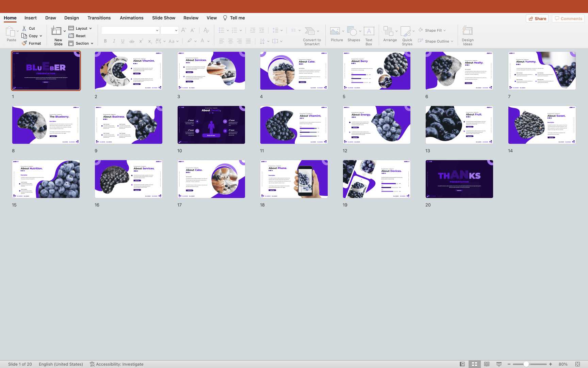The width and height of the screenshot is (588, 368).
Task: Switch to Normal view in status bar
Action: 462,364
